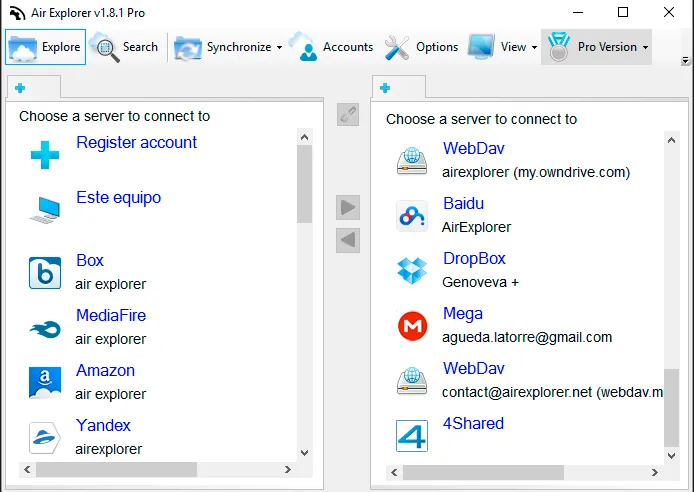Click the Baidu cloud icon
694x492 pixels.
[412, 216]
